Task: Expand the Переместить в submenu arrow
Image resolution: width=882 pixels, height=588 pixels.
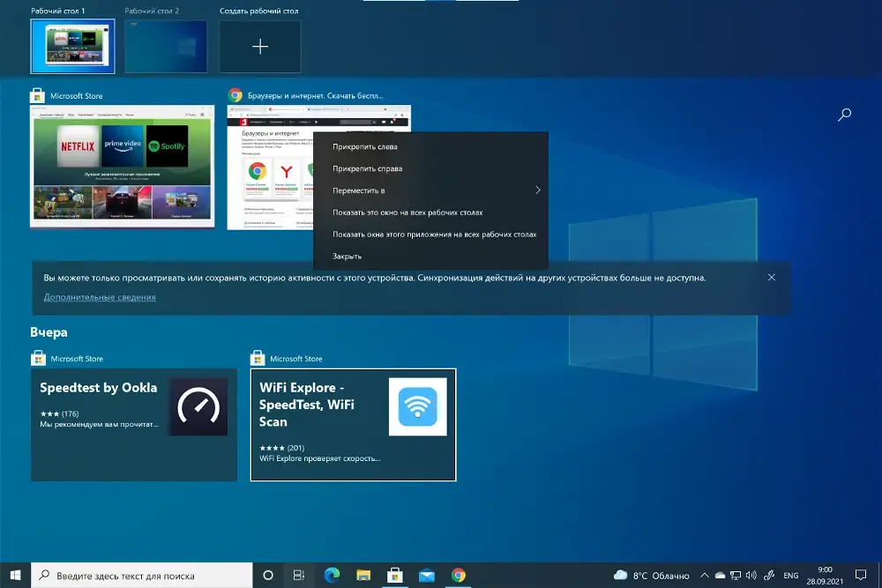Action: 538,190
